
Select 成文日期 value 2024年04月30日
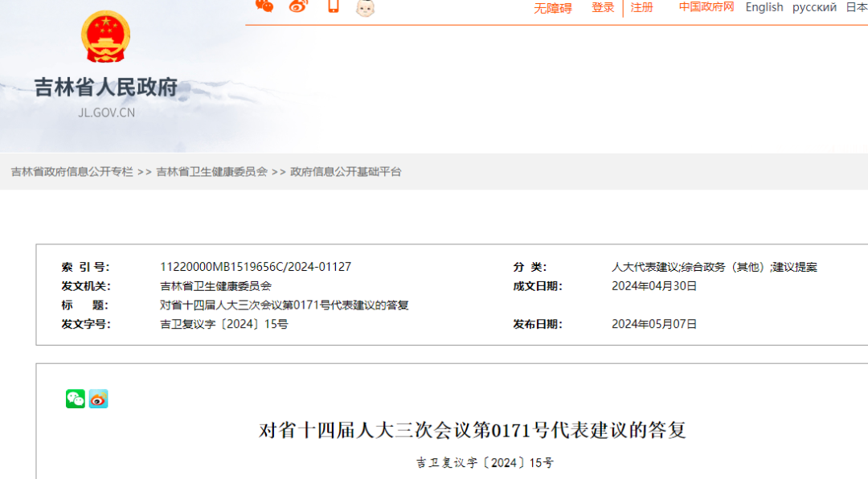click(x=654, y=286)
